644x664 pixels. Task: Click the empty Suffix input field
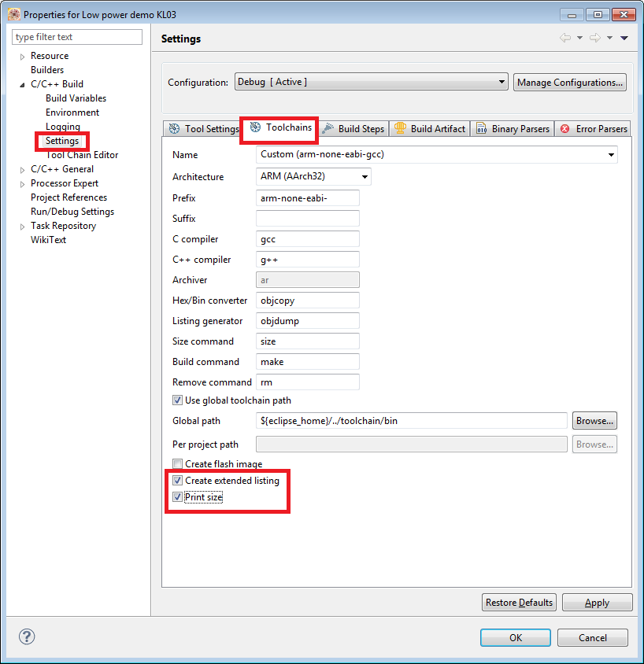[308, 219]
